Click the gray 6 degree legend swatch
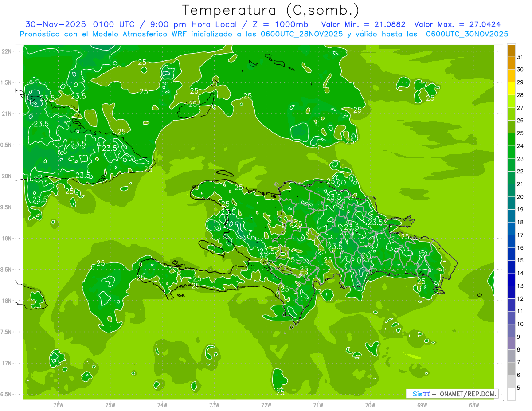Viewport: 532px width, 411px height. [x=511, y=369]
